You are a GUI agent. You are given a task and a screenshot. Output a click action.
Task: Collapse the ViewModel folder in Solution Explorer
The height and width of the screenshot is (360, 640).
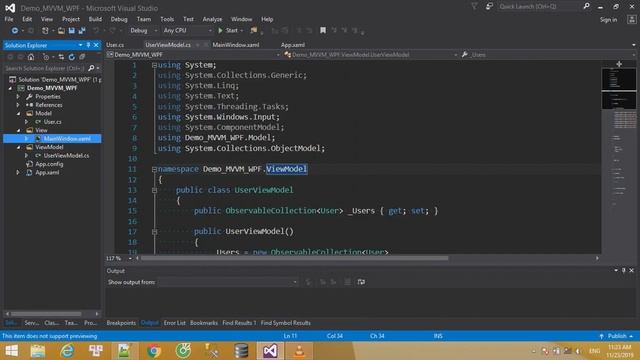pyautogui.click(x=18, y=147)
